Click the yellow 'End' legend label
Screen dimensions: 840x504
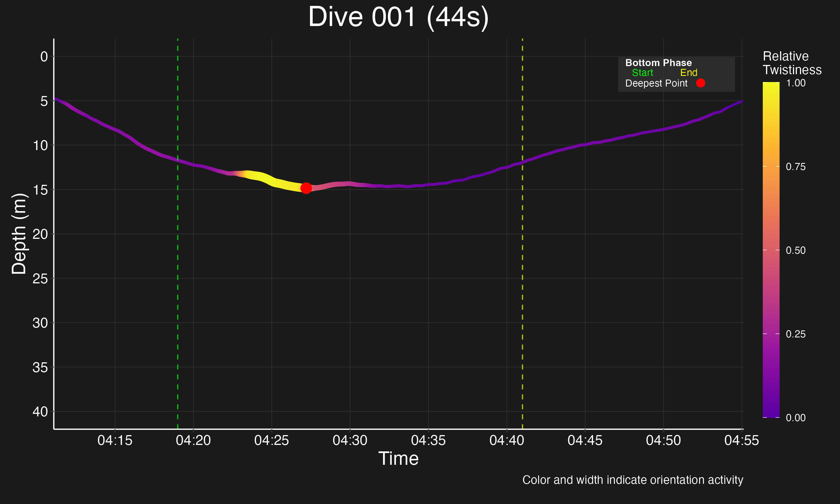point(689,73)
